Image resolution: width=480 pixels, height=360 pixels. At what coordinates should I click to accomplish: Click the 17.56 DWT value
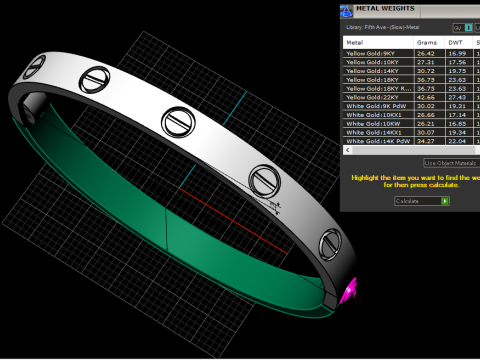457,62
